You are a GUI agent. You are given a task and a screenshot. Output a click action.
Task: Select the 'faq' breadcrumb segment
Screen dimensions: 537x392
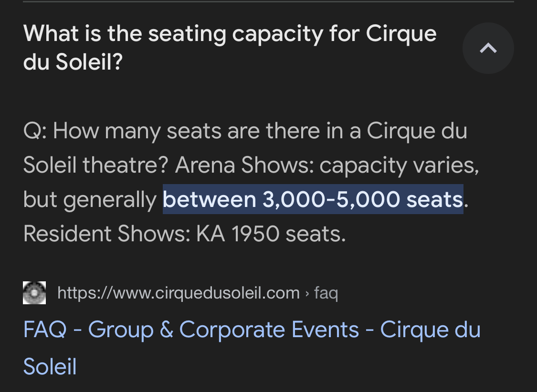[x=326, y=293]
